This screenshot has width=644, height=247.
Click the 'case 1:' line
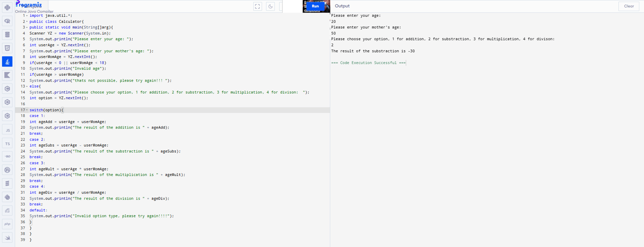(x=37, y=116)
